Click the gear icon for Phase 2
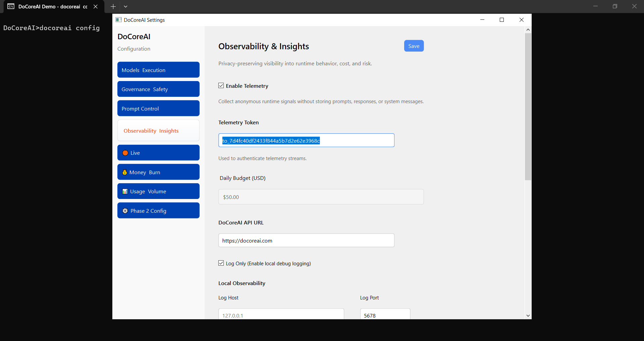Image resolution: width=644 pixels, height=341 pixels. pos(125,211)
